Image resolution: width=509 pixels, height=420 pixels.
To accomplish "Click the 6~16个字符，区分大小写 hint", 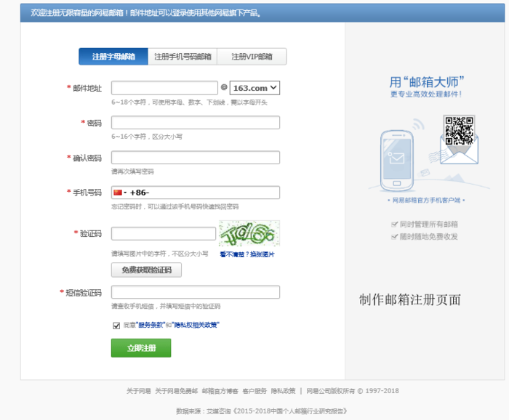I will (x=147, y=137).
